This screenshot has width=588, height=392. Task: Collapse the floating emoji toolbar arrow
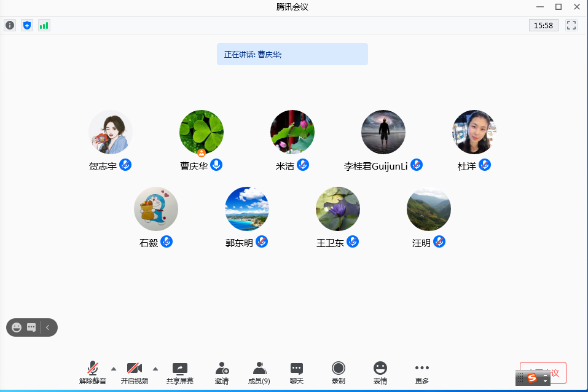(48, 327)
